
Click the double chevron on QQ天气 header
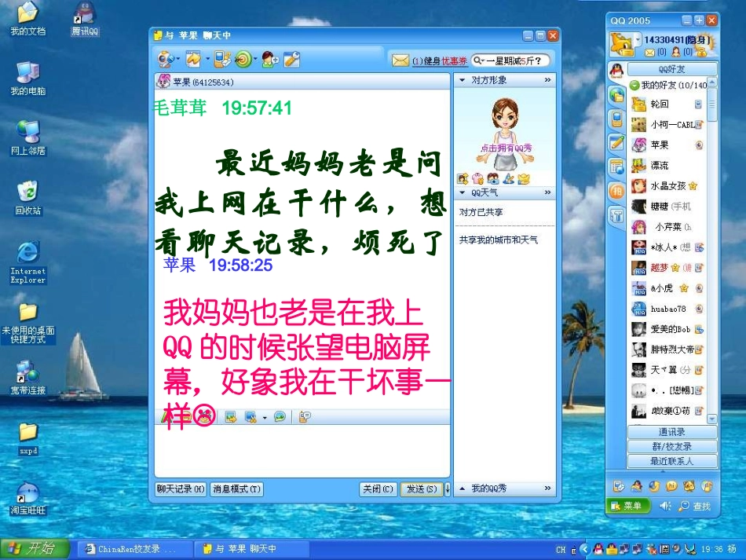click(x=547, y=192)
